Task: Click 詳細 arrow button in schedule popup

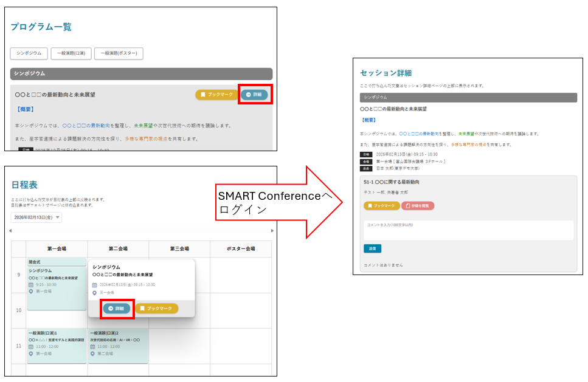Action: (x=116, y=309)
